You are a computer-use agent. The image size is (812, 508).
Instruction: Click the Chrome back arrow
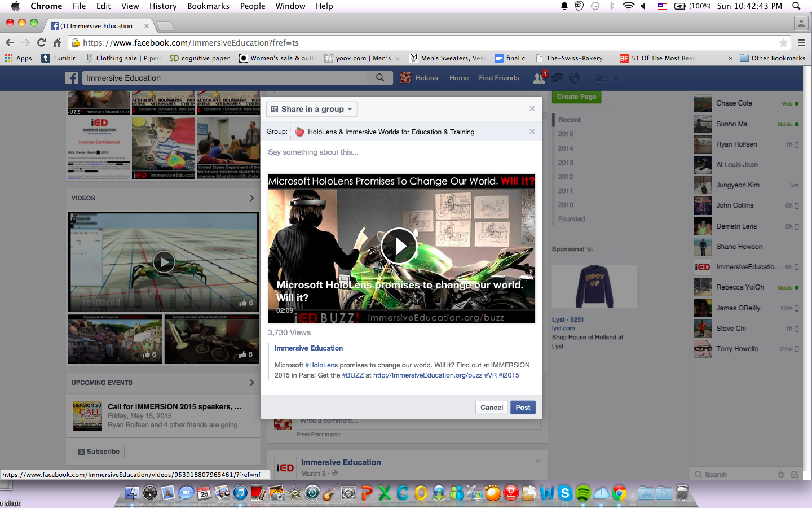pyautogui.click(x=10, y=42)
